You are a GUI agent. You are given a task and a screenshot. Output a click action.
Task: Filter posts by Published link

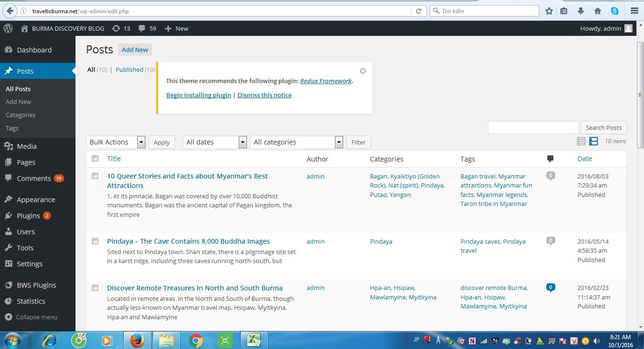tap(129, 69)
